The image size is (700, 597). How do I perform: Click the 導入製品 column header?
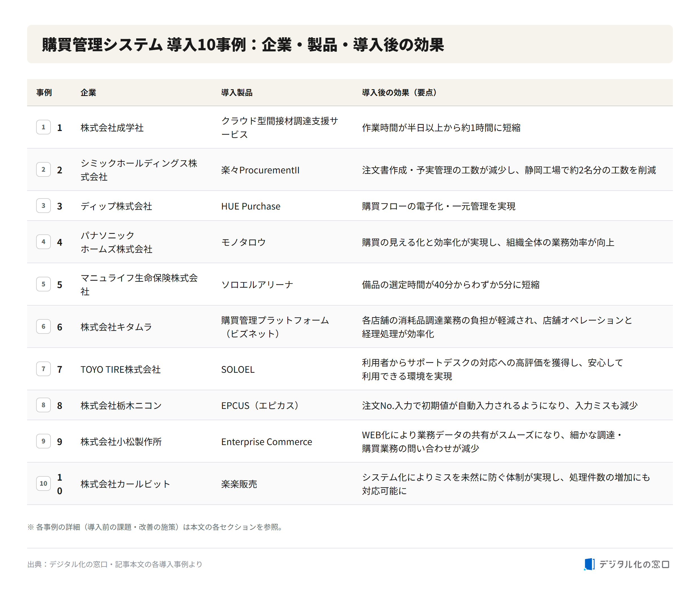(x=237, y=93)
